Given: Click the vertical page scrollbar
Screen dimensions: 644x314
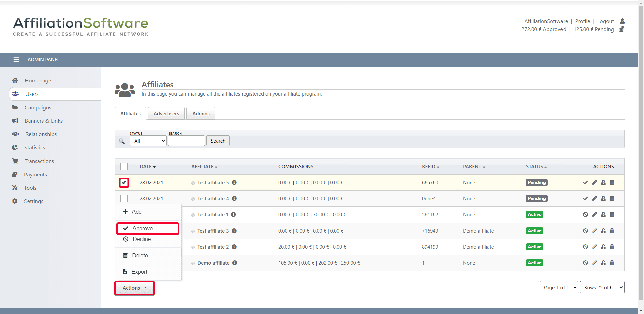Looking at the screenshot, I should [x=641, y=151].
